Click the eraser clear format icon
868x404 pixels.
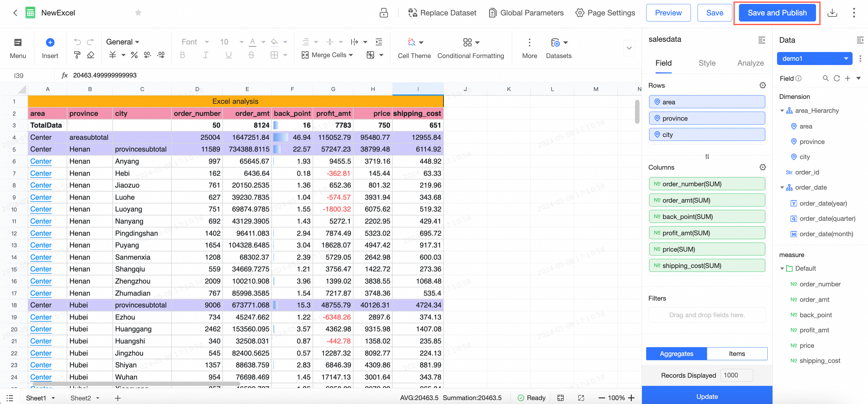coord(90,55)
